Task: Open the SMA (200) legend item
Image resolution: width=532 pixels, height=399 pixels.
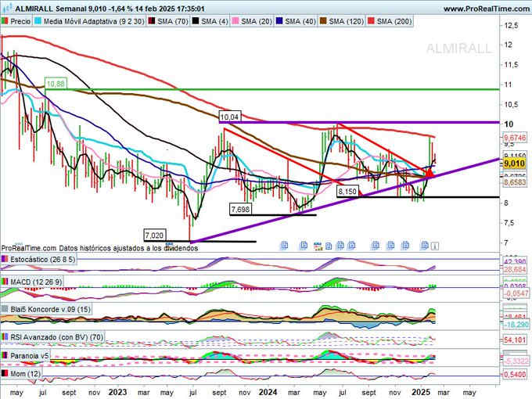Action: (x=390, y=21)
